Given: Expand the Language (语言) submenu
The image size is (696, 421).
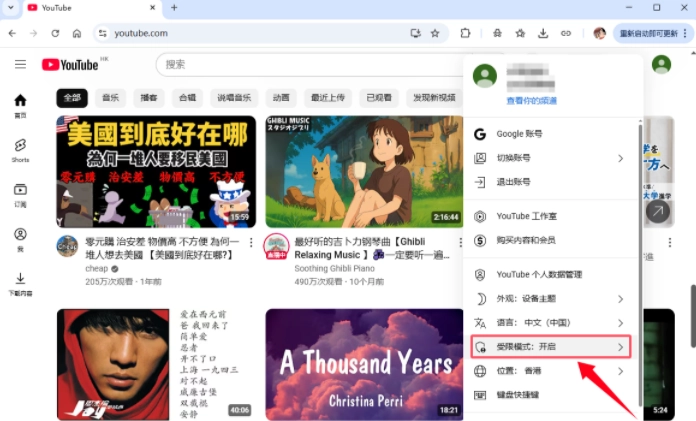Looking at the screenshot, I should (550, 323).
